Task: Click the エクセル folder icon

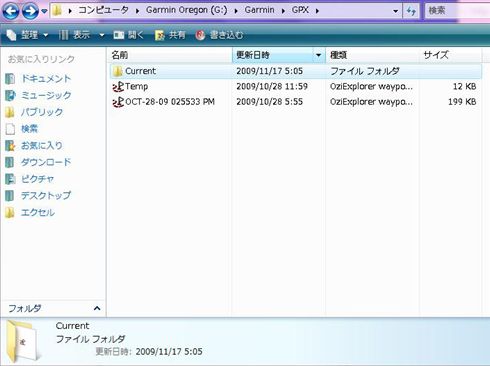Action: 10,212
